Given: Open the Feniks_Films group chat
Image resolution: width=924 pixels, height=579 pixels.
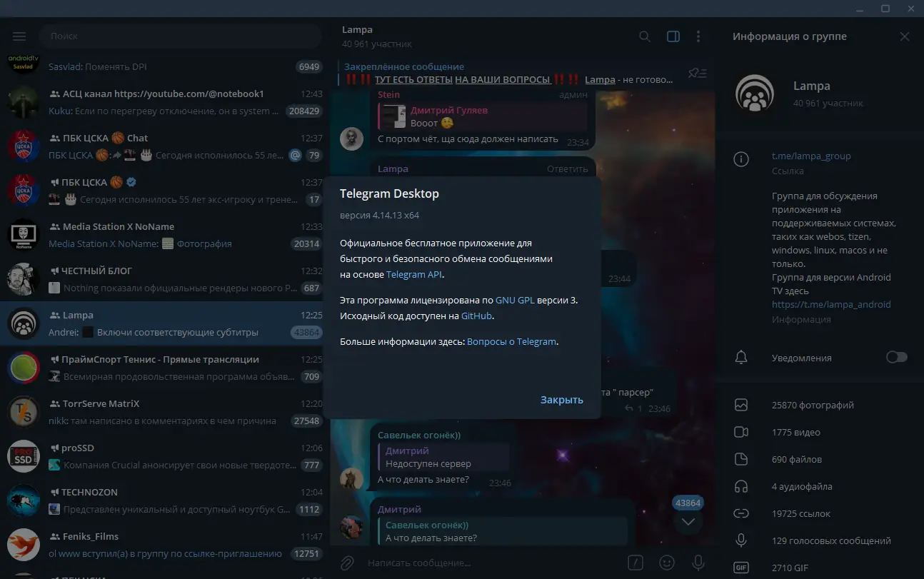Looking at the screenshot, I should tap(164, 545).
